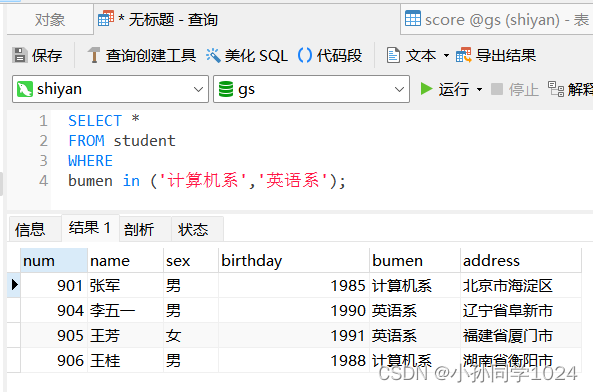Select the address cell 辽宁省阜新市
Screen dimensions: 593x392
(521, 310)
